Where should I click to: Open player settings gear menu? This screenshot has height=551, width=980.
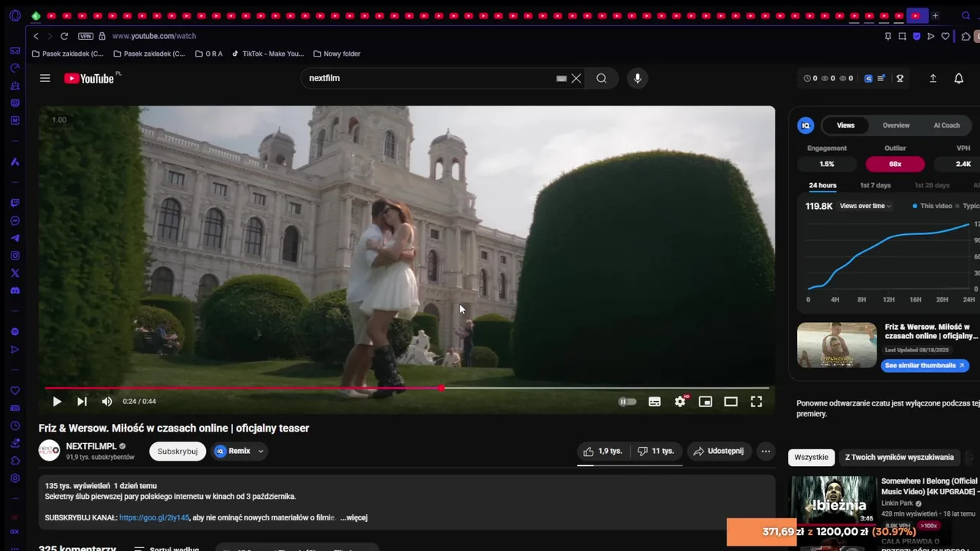[x=680, y=401]
